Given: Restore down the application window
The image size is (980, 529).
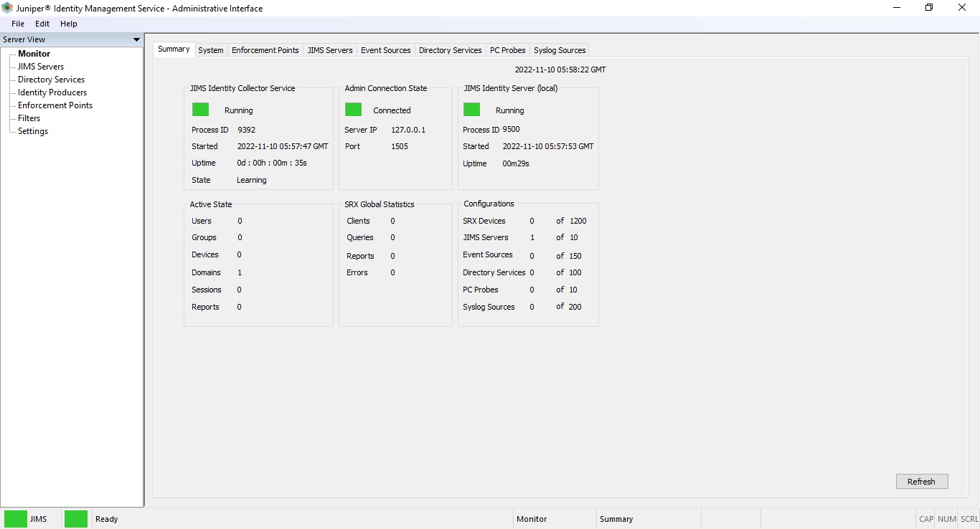Looking at the screenshot, I should pyautogui.click(x=929, y=8).
